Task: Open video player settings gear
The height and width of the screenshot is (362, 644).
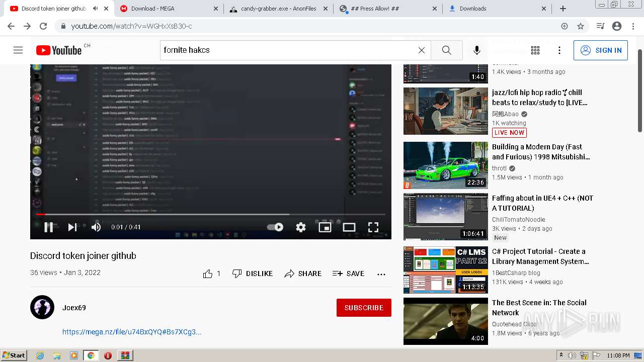Action: (301, 227)
